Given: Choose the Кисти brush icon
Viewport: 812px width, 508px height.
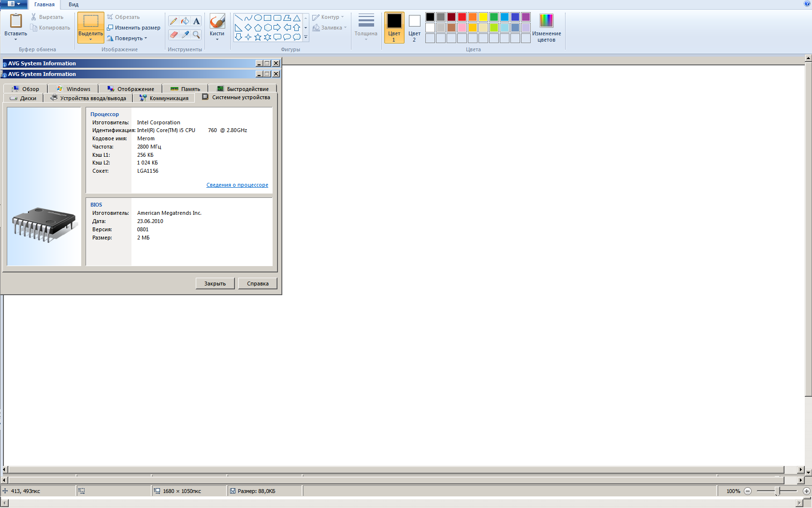Looking at the screenshot, I should pyautogui.click(x=217, y=21).
